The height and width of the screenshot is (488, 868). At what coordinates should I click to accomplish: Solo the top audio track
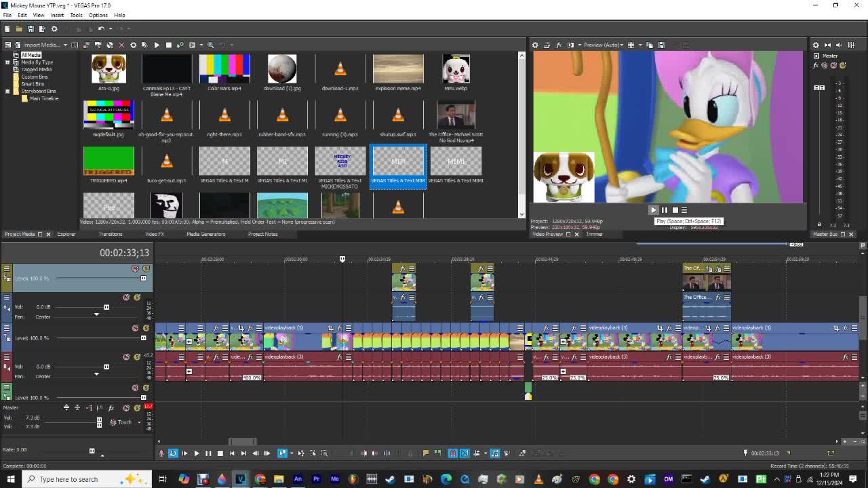pos(137,297)
